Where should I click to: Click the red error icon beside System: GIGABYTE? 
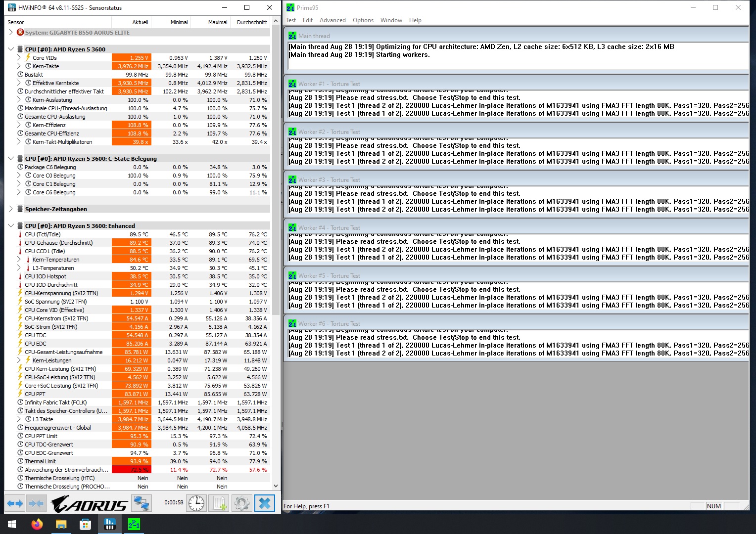(x=20, y=32)
